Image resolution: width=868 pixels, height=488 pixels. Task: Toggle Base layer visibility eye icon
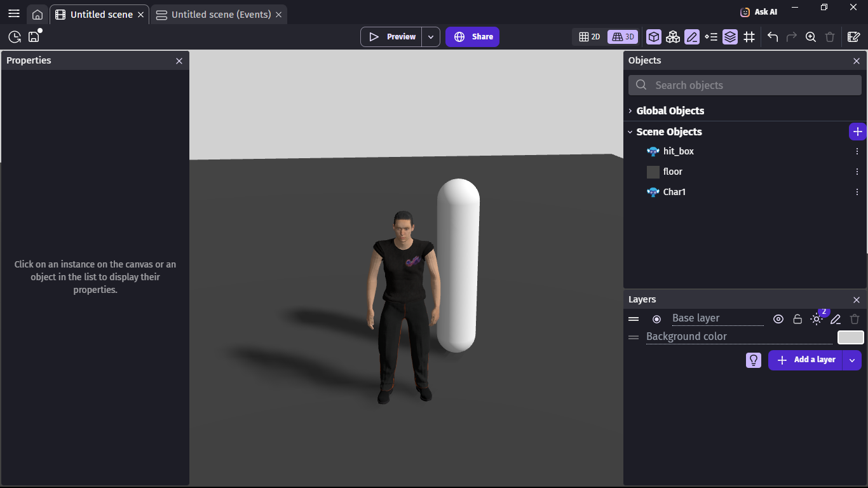click(x=778, y=319)
